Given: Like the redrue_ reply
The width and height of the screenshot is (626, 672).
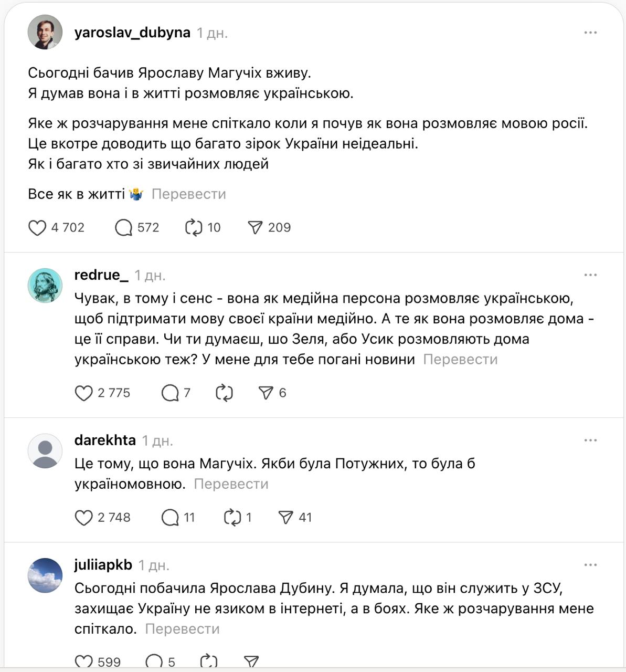Looking at the screenshot, I should pos(84,393).
